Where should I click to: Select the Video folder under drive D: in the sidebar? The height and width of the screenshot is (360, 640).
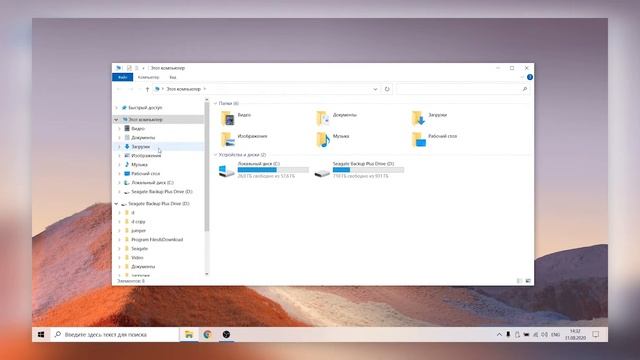(137, 258)
